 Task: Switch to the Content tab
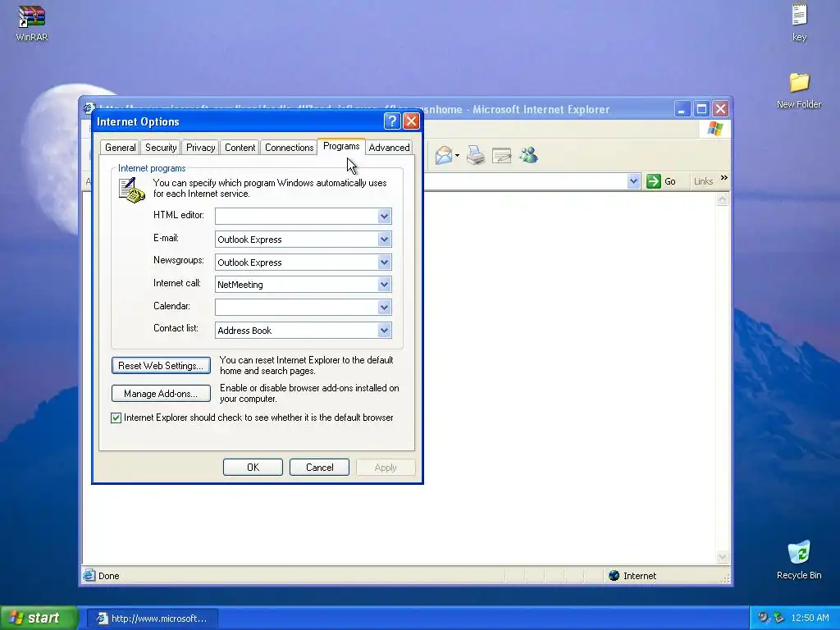(x=240, y=148)
